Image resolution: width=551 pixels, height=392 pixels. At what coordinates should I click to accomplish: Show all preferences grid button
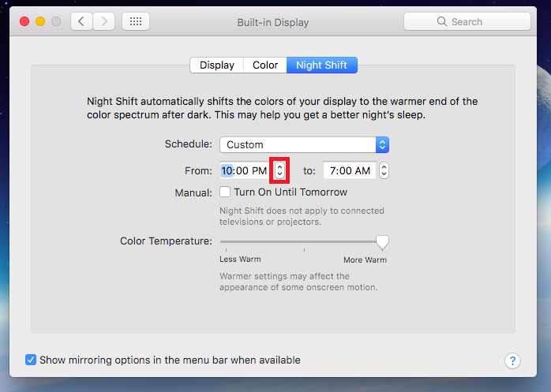pos(136,22)
